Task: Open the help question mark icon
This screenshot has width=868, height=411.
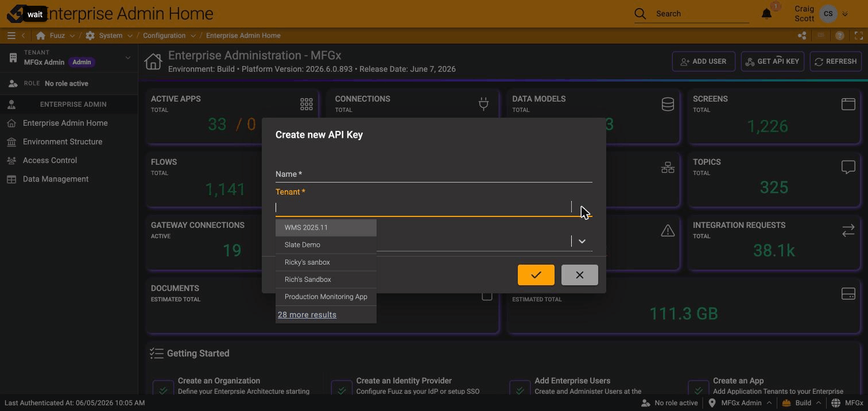Action: [840, 36]
